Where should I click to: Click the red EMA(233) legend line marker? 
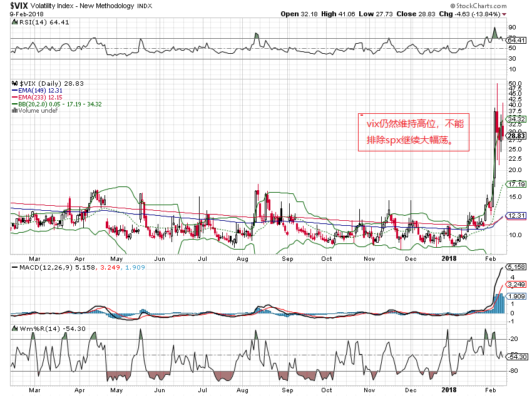click(x=16, y=98)
